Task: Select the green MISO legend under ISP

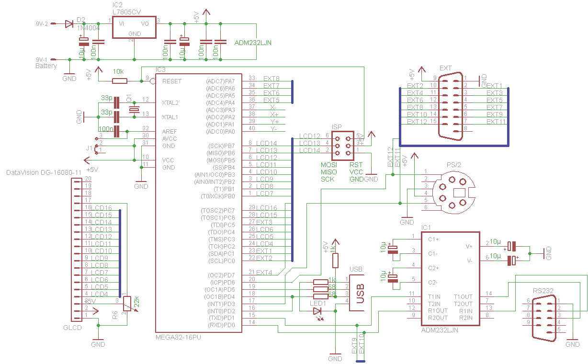Action: point(328,172)
